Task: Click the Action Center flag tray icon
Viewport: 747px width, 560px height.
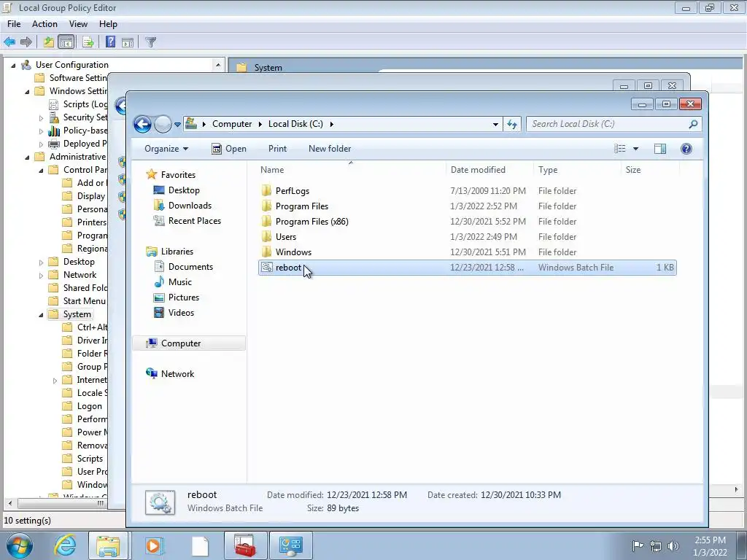Action: pyautogui.click(x=638, y=545)
